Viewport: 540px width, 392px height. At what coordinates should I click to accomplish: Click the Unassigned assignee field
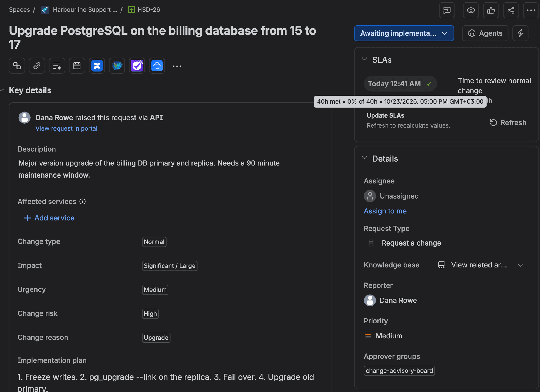[391, 196]
